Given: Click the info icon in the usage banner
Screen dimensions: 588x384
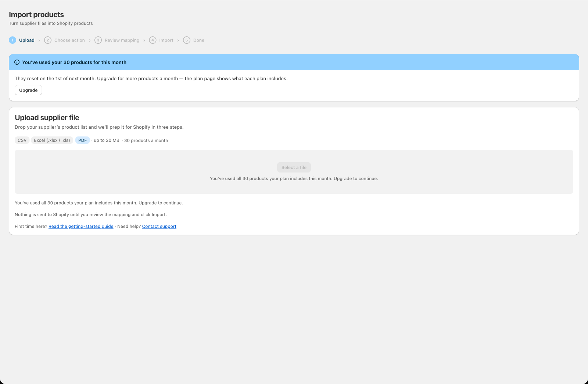Looking at the screenshot, I should click(x=17, y=62).
